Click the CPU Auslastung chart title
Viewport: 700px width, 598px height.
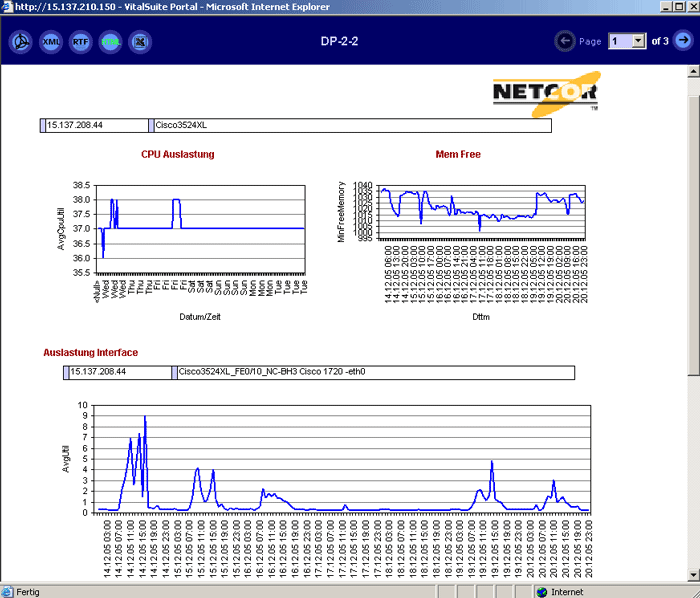tap(178, 154)
